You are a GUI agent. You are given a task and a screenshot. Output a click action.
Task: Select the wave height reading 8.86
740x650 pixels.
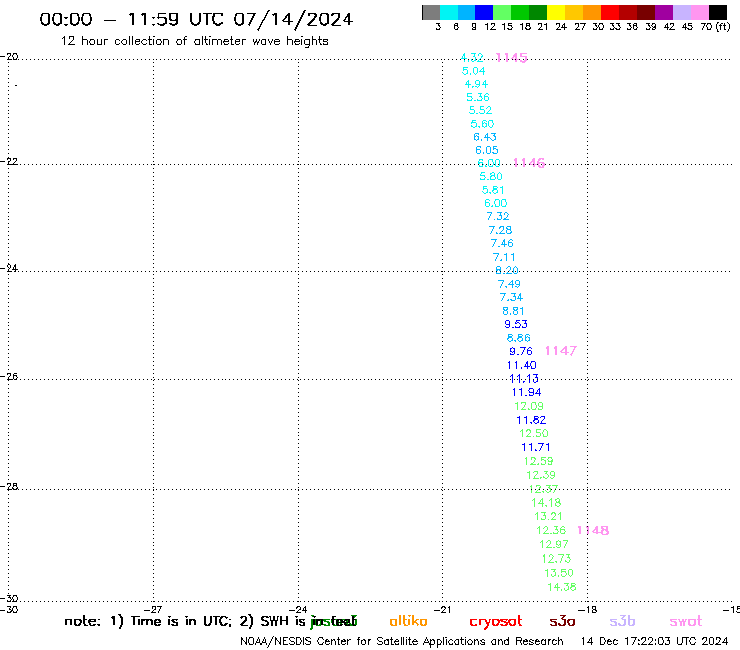[x=519, y=338]
